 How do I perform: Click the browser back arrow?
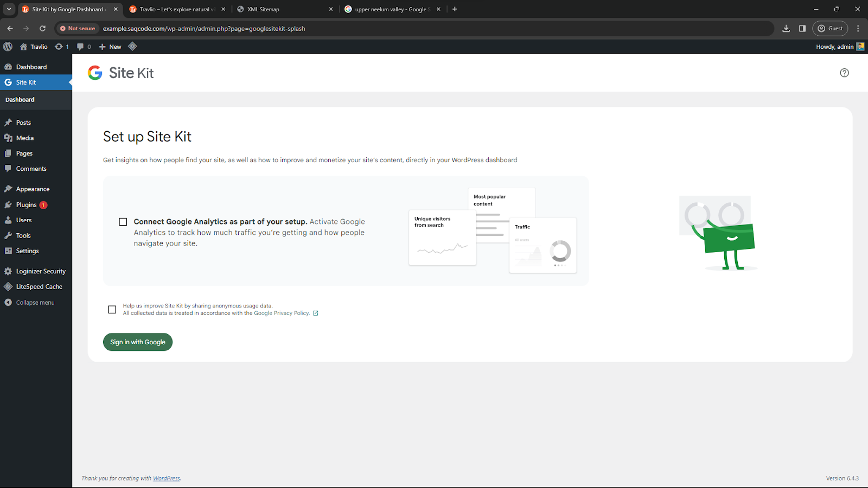10,28
